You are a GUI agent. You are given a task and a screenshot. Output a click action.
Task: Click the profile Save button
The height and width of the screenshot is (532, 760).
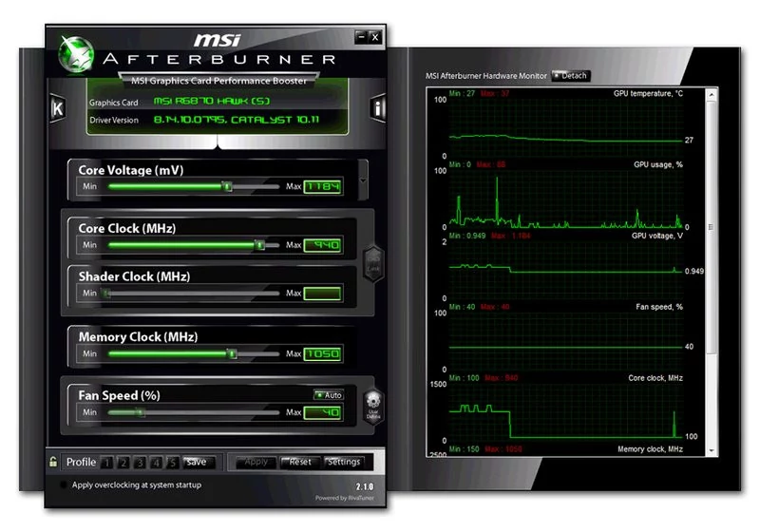(x=197, y=463)
